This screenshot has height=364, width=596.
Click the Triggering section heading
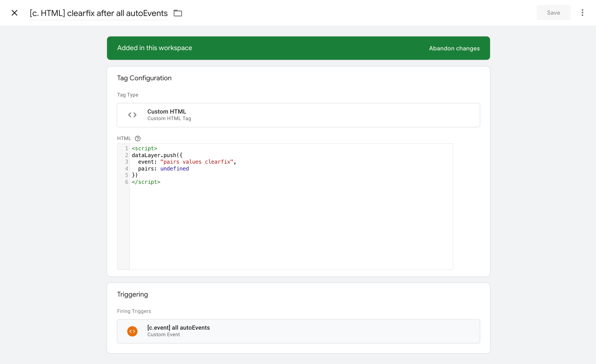pyautogui.click(x=132, y=295)
